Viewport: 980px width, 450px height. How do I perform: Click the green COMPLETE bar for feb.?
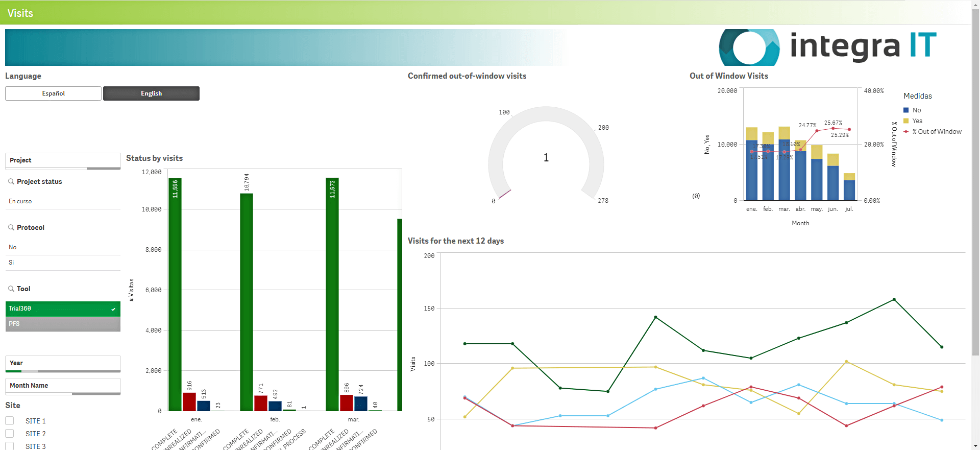pos(247,301)
